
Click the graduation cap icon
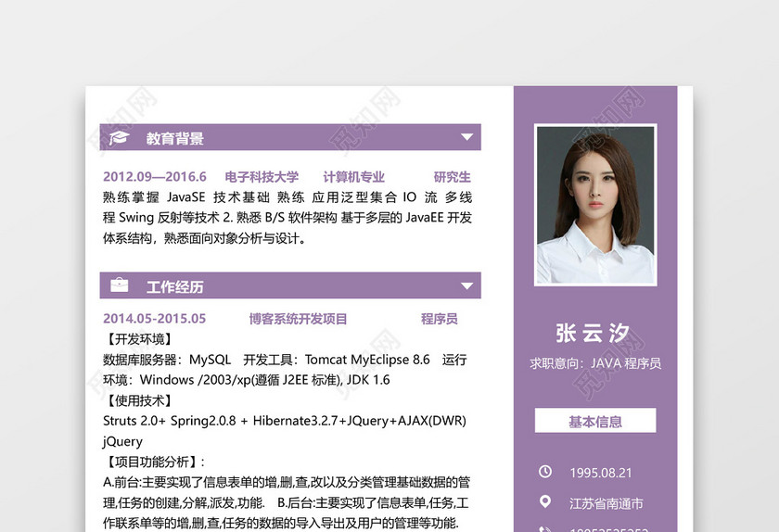pyautogui.click(x=120, y=137)
